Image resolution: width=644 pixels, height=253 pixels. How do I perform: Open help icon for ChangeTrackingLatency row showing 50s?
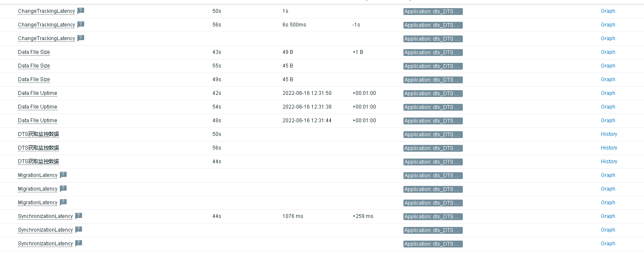(80, 11)
